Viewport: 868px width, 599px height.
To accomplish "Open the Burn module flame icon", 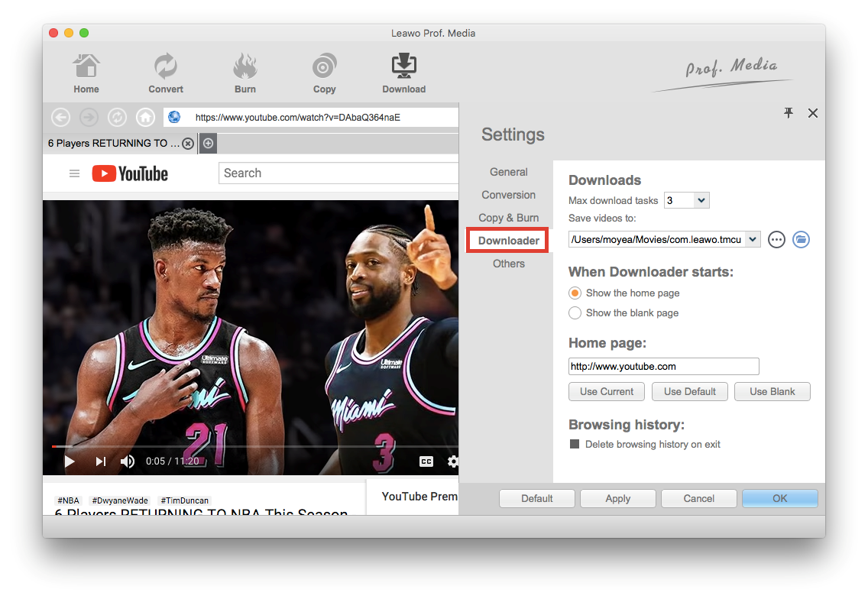I will [245, 67].
